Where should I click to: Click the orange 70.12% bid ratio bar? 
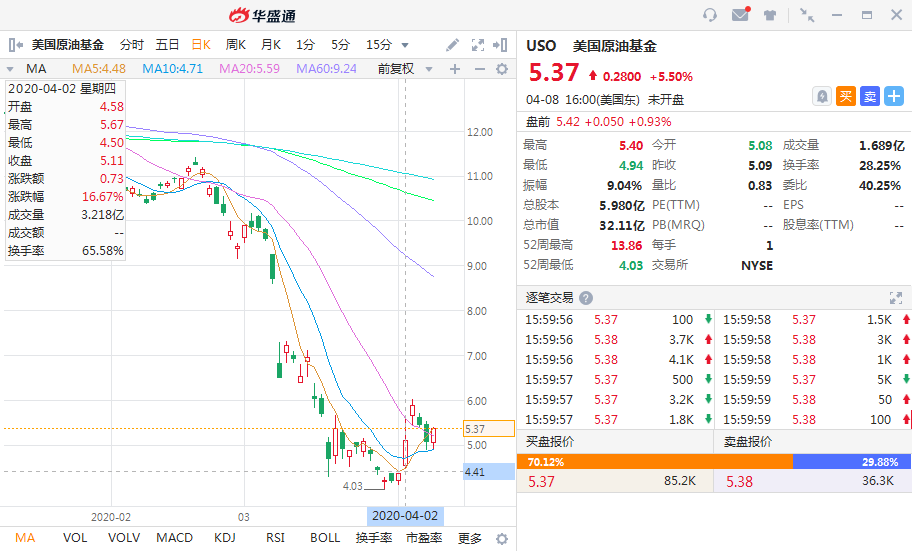click(x=655, y=462)
